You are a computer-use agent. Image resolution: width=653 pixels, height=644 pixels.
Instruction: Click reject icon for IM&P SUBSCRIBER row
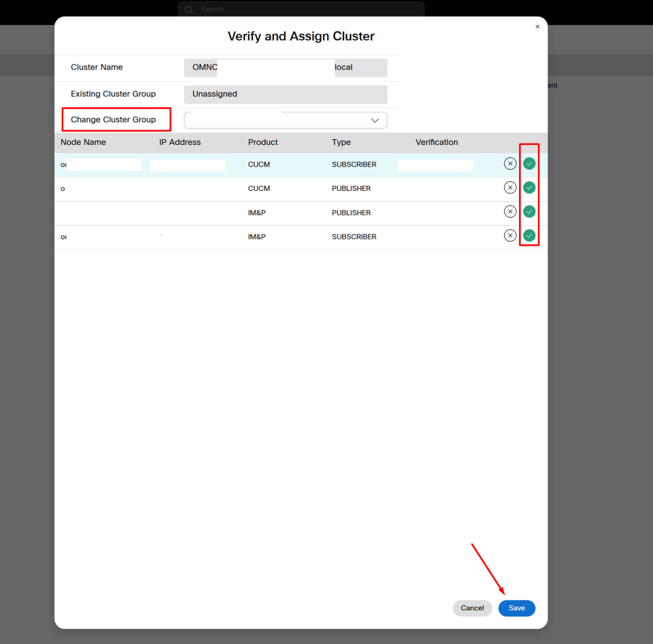(x=509, y=236)
